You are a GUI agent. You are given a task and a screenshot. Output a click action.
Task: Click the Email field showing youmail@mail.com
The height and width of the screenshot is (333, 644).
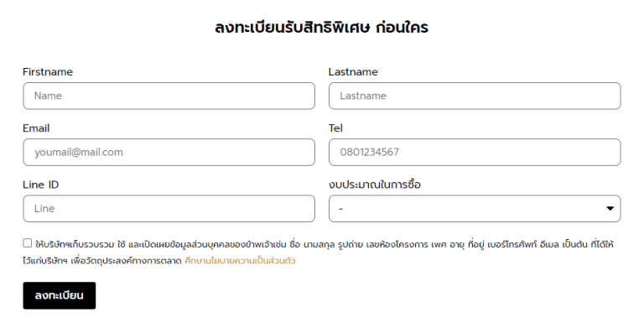tap(169, 153)
